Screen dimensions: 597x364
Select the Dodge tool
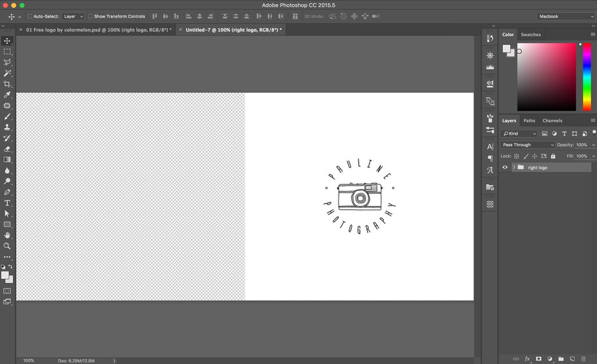[x=7, y=181]
